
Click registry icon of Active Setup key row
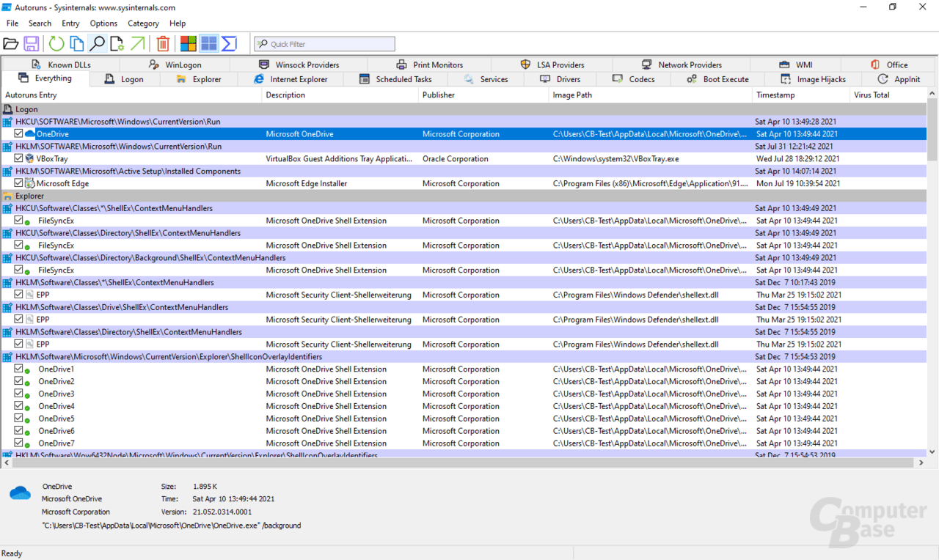click(x=7, y=171)
